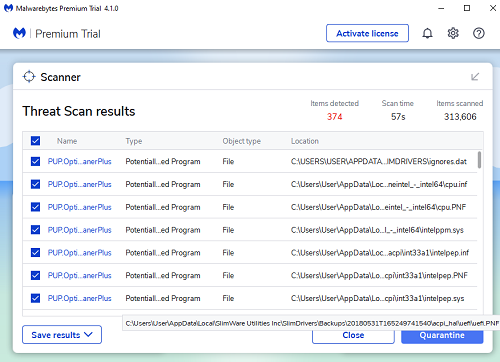Click the items scanned value 313,606
Viewport: 500px width, 362px height.
[x=460, y=117]
